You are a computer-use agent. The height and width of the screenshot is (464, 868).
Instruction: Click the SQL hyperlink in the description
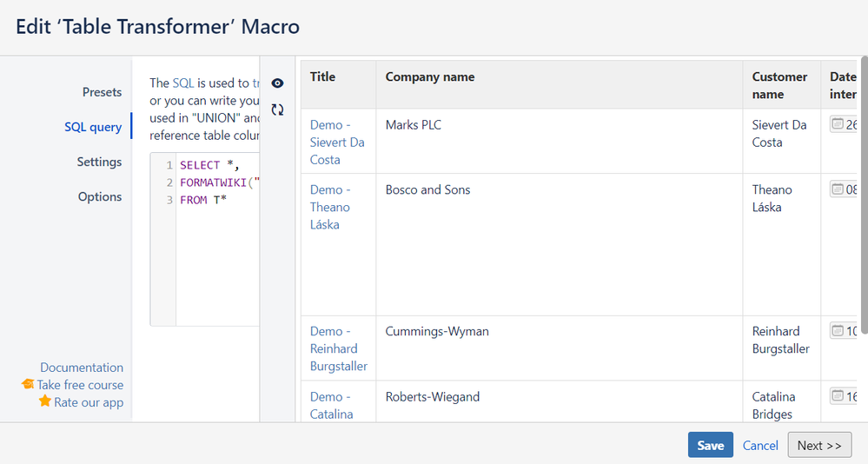click(x=183, y=83)
